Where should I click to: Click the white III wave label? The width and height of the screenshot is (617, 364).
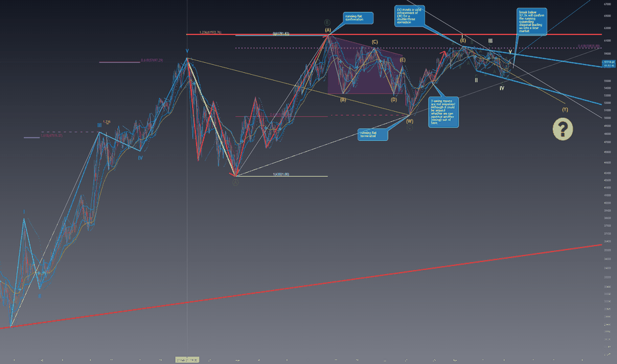coord(491,41)
